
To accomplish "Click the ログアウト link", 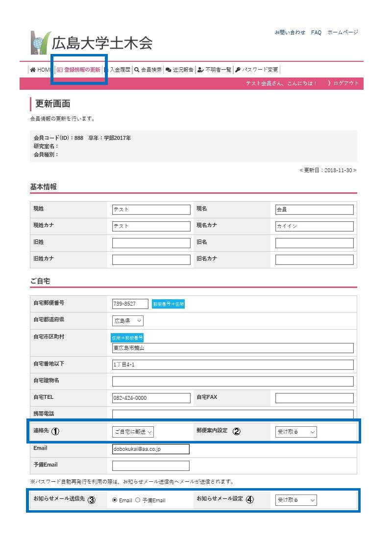I will coord(345,83).
